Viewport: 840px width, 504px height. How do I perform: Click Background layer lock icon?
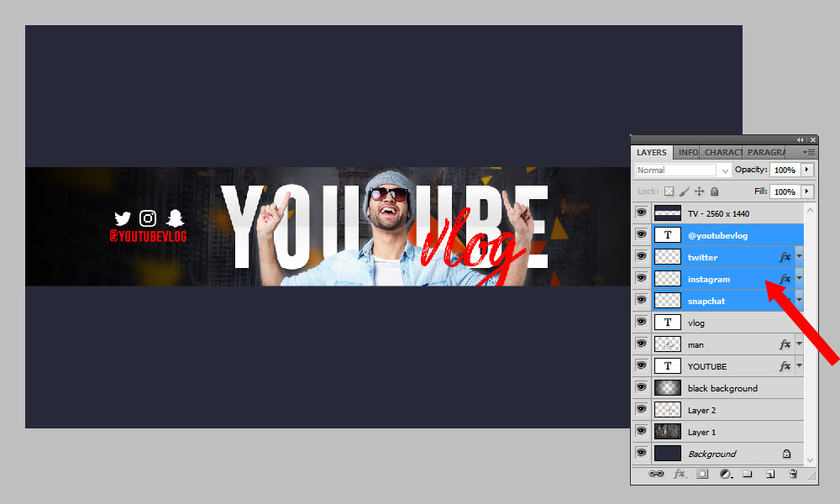click(786, 454)
